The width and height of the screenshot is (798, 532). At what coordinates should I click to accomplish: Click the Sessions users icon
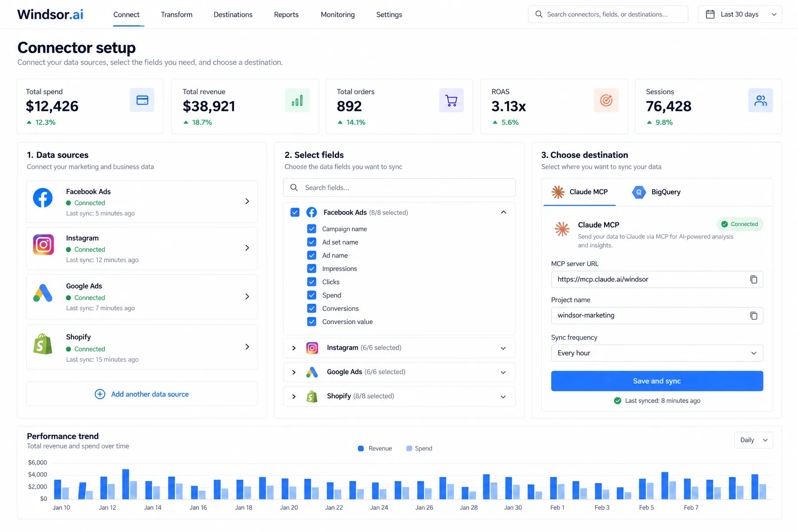point(760,100)
